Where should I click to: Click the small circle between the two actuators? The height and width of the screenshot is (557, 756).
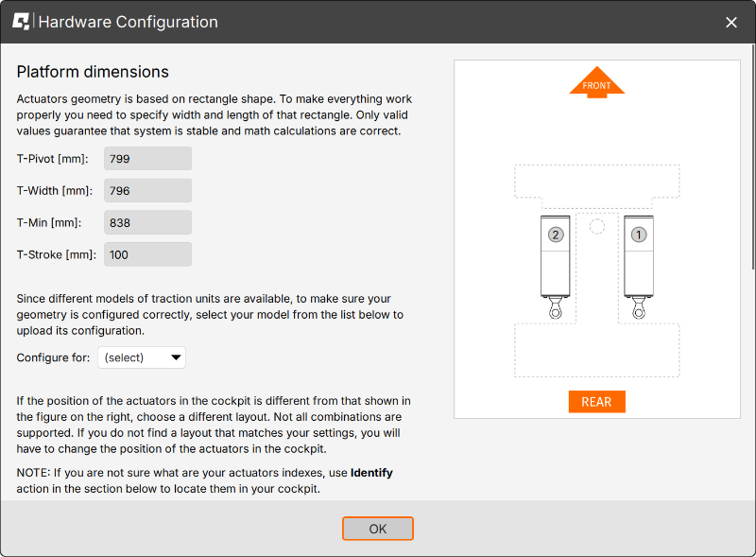click(x=596, y=225)
